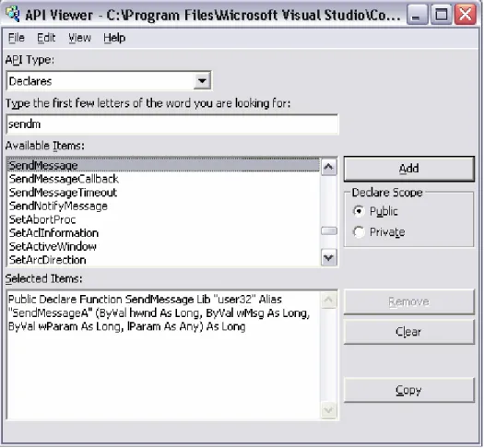The width and height of the screenshot is (484, 448).
Task: Select SendMessage in Available Items
Action: coord(163,165)
